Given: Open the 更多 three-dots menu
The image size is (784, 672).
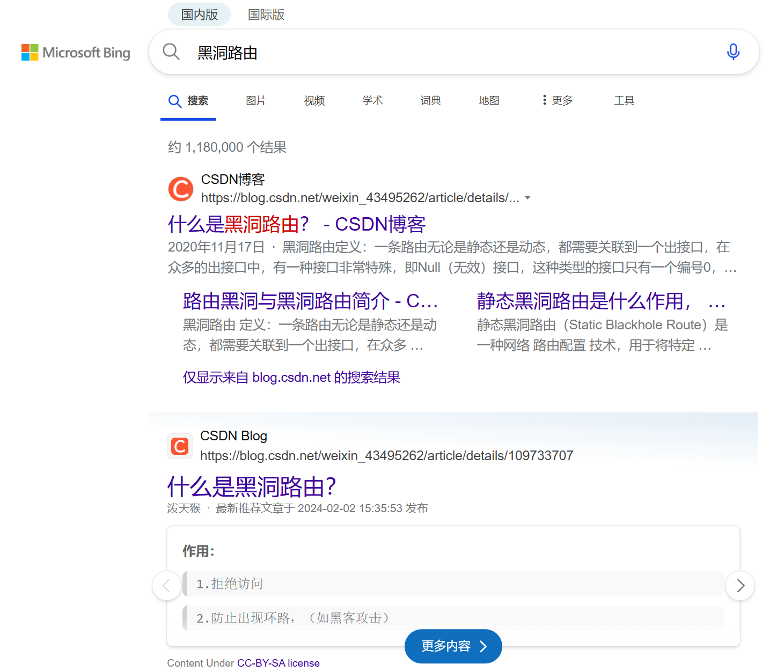Looking at the screenshot, I should tap(558, 100).
